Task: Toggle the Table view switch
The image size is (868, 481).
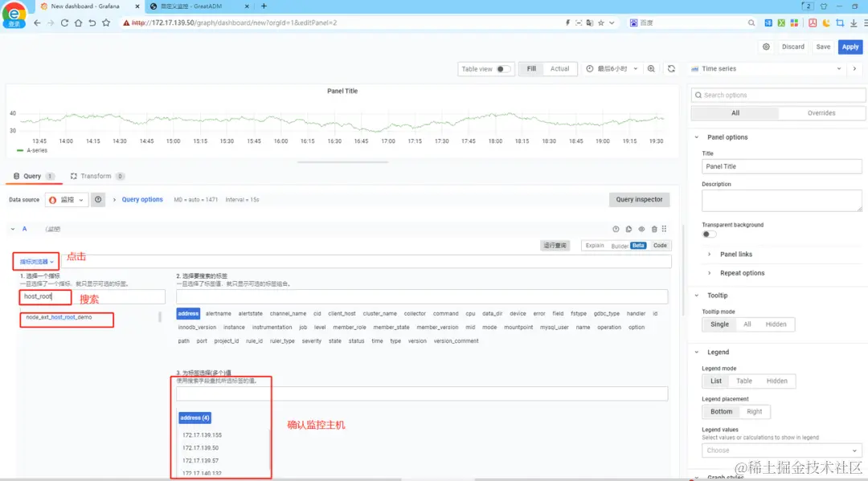Action: (503, 69)
